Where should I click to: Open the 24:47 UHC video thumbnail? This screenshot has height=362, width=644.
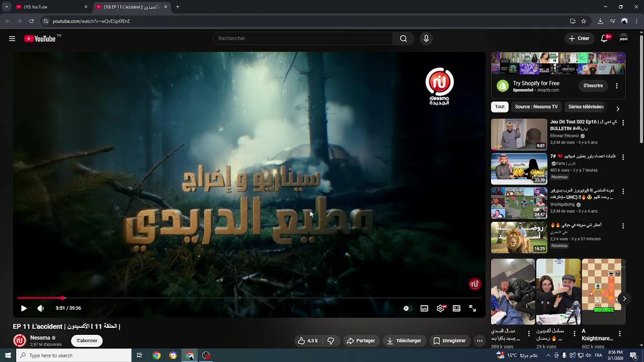519,203
